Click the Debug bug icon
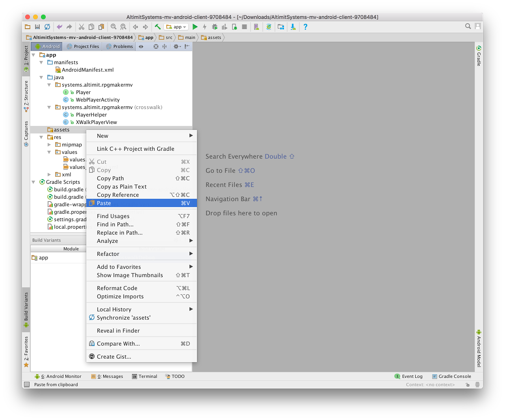 pos(215,27)
